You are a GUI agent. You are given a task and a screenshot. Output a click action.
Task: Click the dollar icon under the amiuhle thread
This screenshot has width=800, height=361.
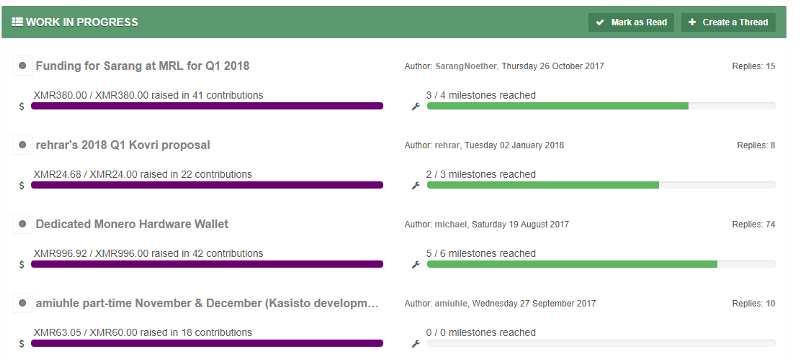(21, 344)
